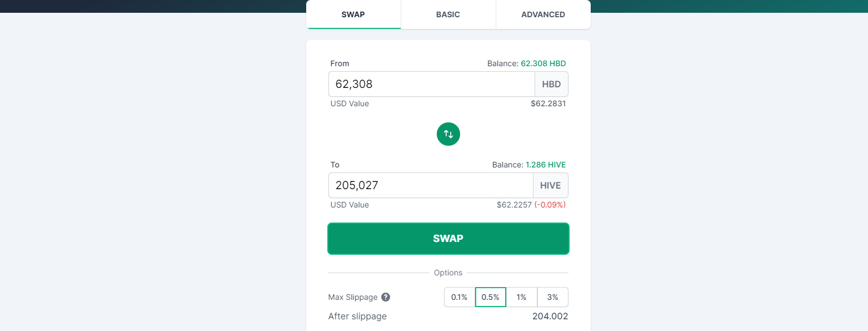
Task: Focus the From amount field showing 62,308
Action: pyautogui.click(x=432, y=85)
